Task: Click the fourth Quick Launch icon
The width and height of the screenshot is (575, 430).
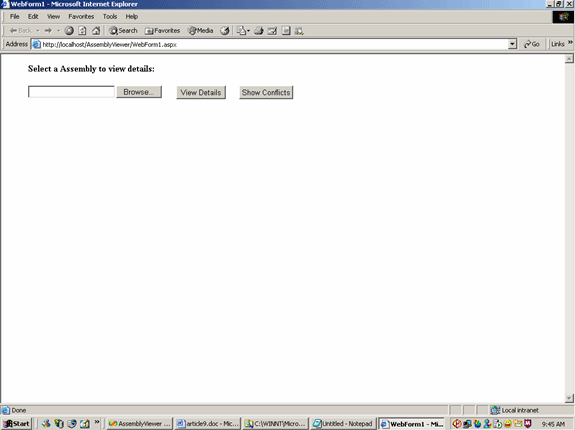Action: (85, 424)
